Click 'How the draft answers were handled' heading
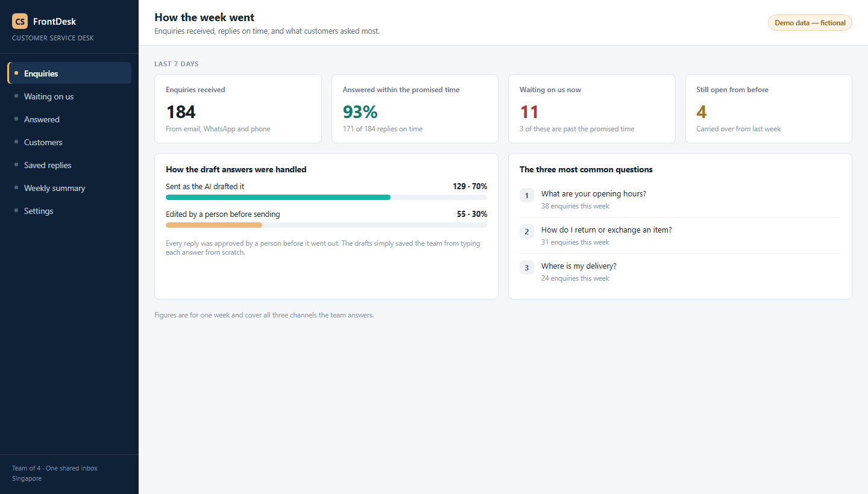This screenshot has width=868, height=494. [236, 170]
